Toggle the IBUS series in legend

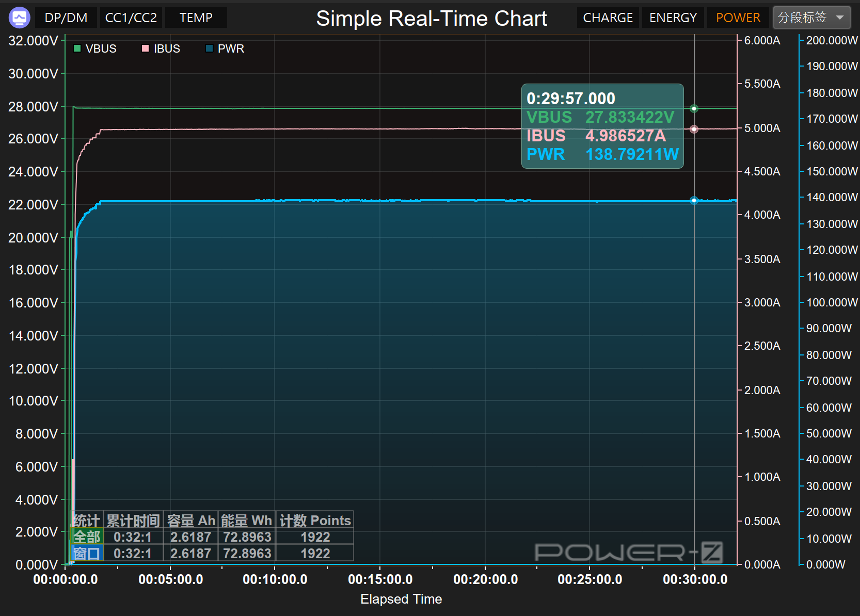click(161, 48)
